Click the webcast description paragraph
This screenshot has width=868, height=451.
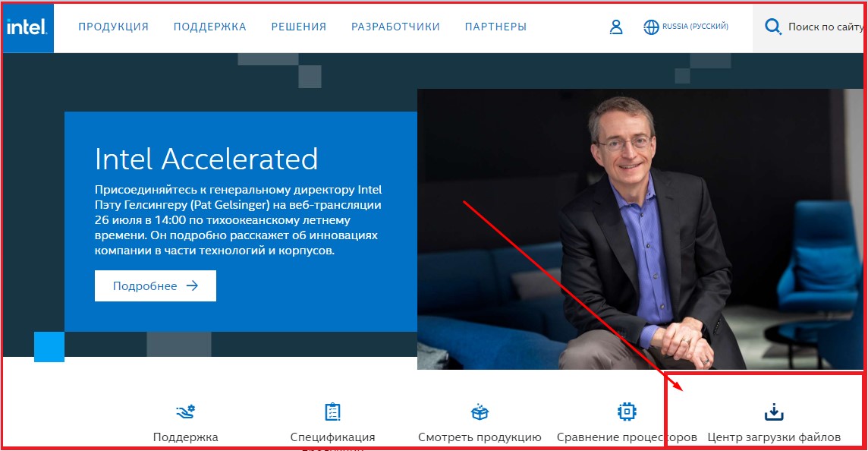(238, 220)
